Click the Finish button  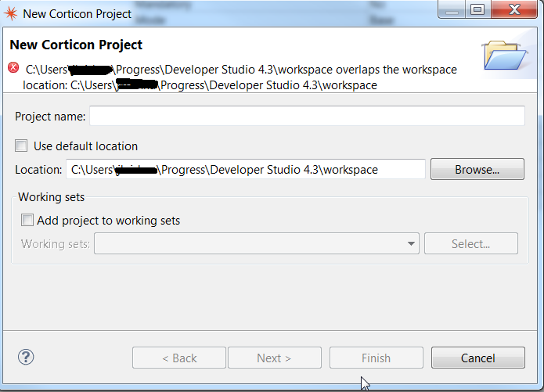pos(376,358)
